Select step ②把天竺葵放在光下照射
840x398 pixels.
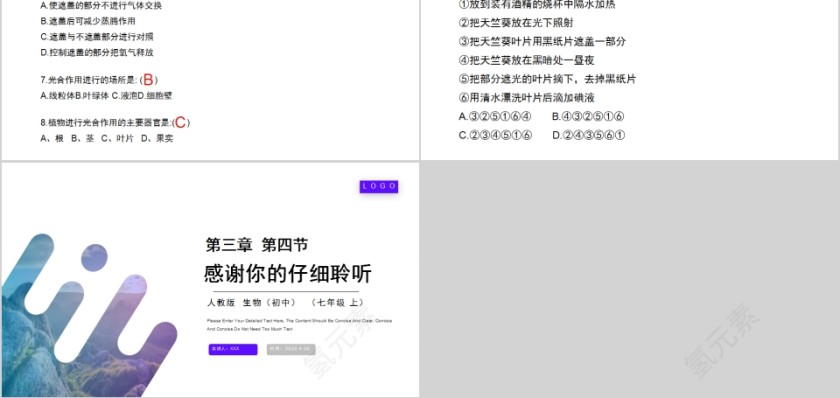(x=516, y=23)
